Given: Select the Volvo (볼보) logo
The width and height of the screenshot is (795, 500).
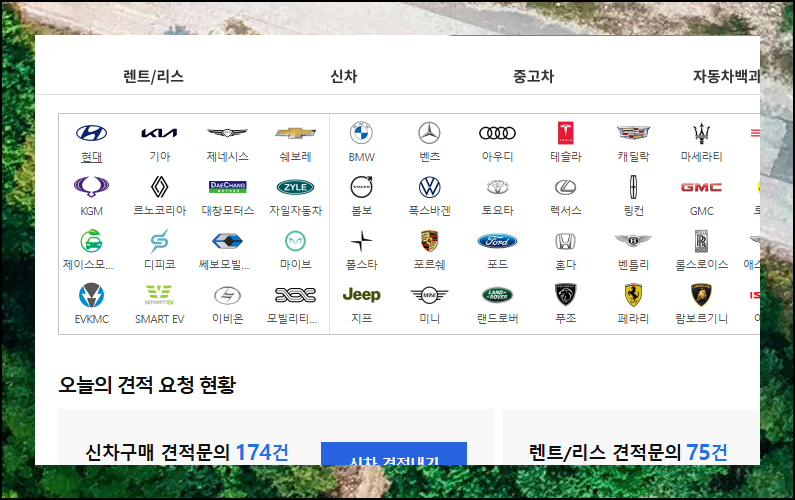Looking at the screenshot, I should pyautogui.click(x=362, y=187).
